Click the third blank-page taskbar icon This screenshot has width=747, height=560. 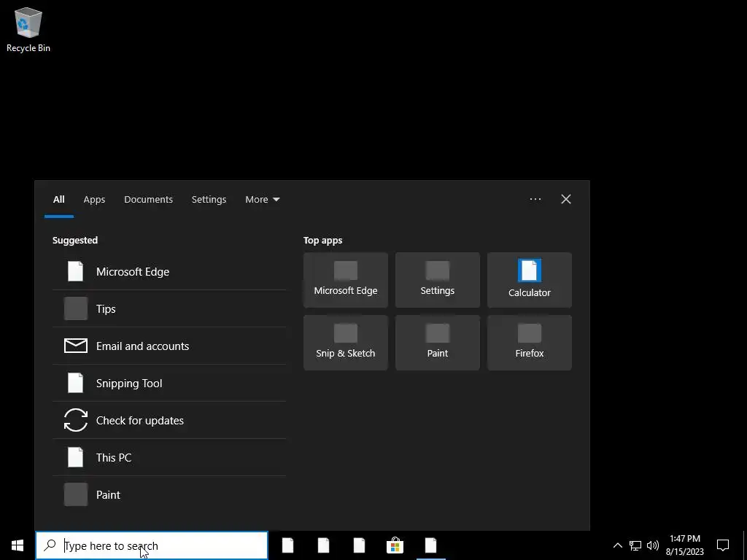(359, 545)
